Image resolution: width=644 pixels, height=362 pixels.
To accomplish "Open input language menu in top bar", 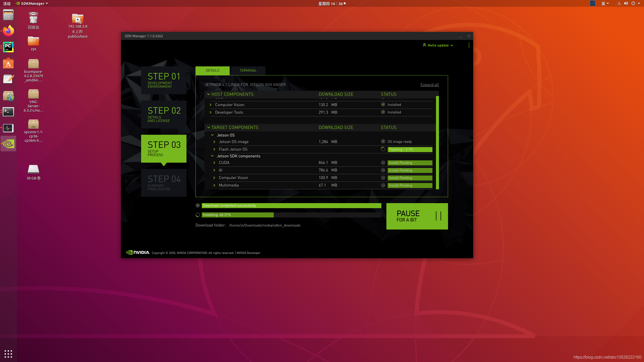I will 605,4.
